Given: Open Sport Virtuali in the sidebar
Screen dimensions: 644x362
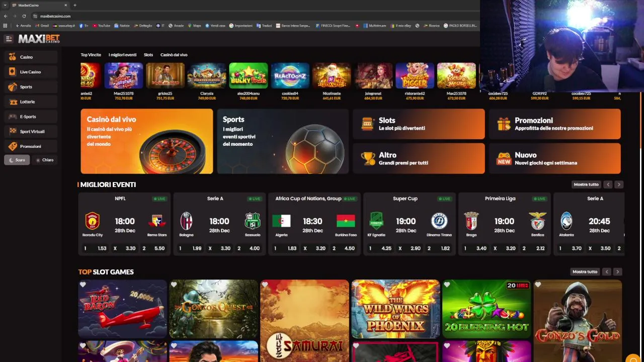Looking at the screenshot, I should (30, 131).
